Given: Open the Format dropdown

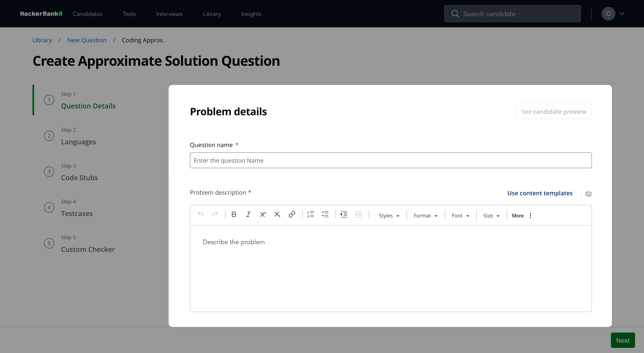Looking at the screenshot, I should [x=425, y=216].
